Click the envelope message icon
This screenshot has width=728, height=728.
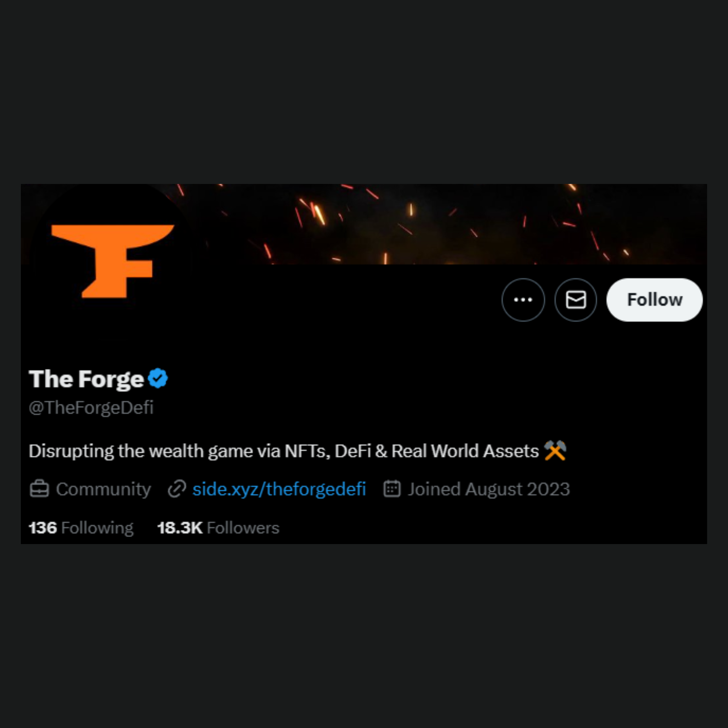[x=576, y=300]
